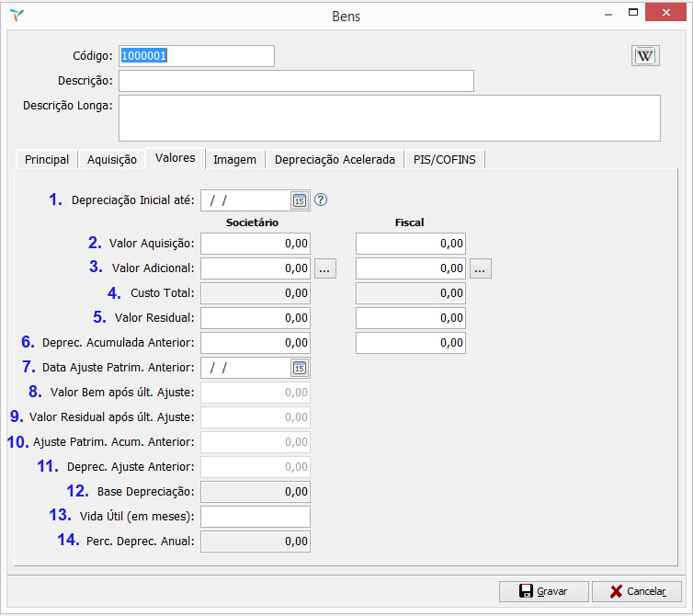Focus the Vida Útil (em meses) field
Screen dimensions: 693x616
coord(256,517)
